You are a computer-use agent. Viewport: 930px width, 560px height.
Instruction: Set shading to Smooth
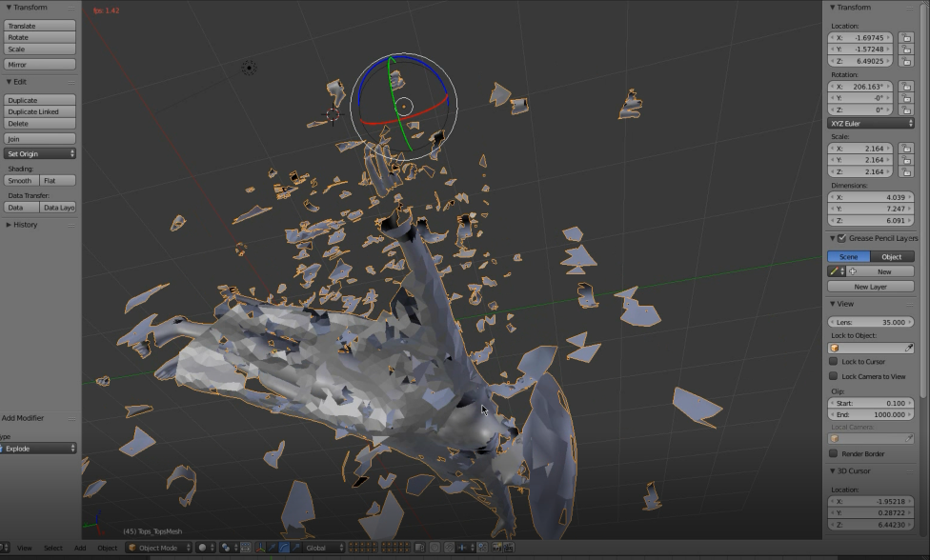21,180
